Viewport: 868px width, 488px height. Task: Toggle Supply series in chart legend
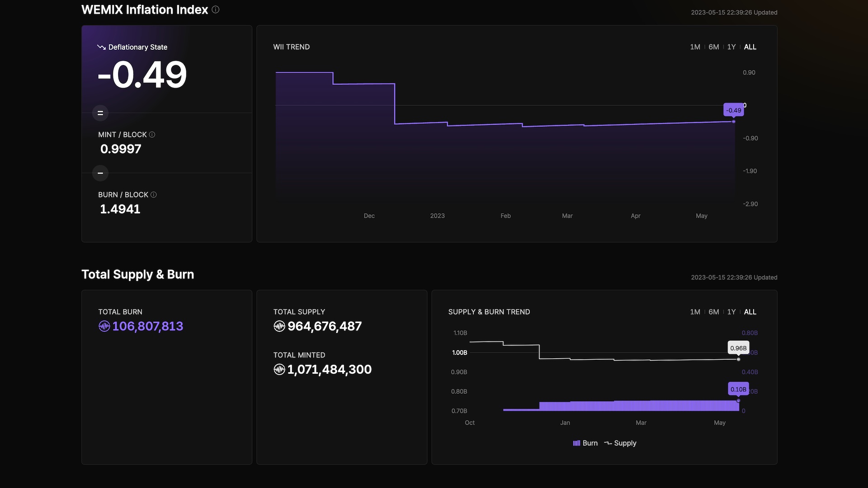click(620, 443)
